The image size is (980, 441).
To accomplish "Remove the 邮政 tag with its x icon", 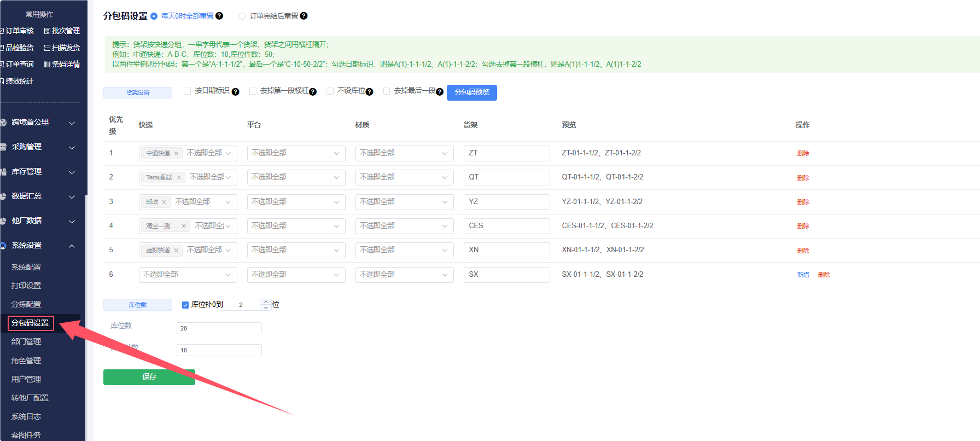I will point(164,202).
